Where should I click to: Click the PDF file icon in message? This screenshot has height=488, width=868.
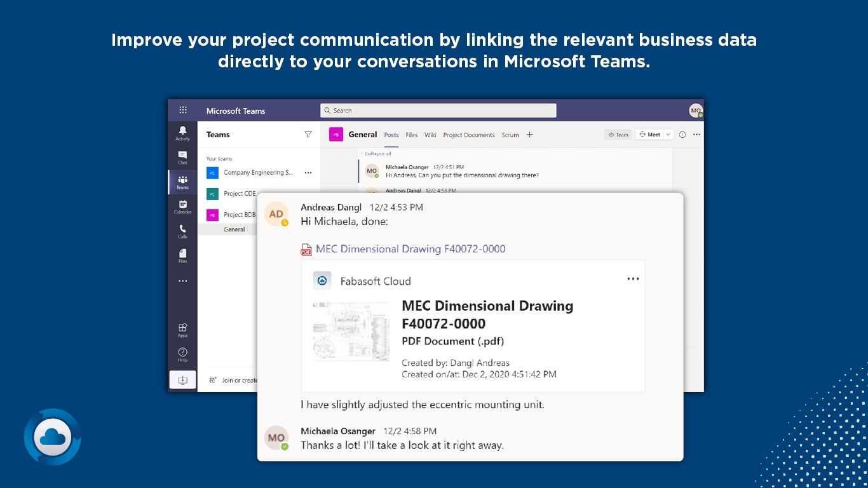click(306, 250)
